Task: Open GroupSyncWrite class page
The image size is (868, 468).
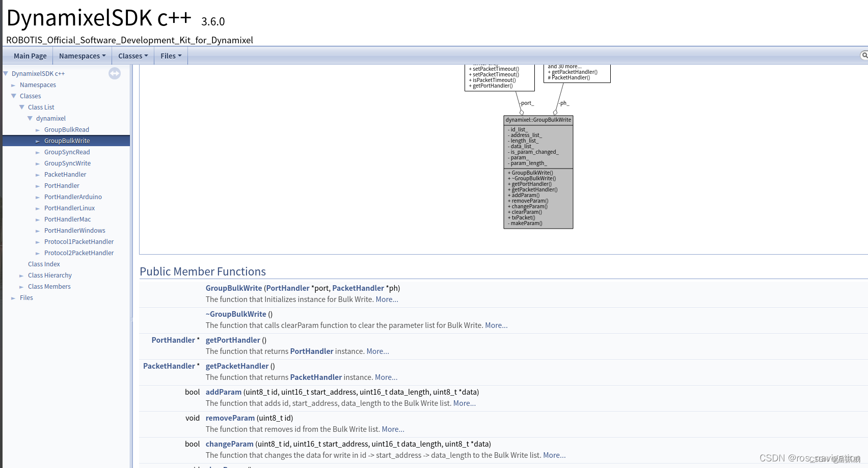Action: click(x=67, y=163)
